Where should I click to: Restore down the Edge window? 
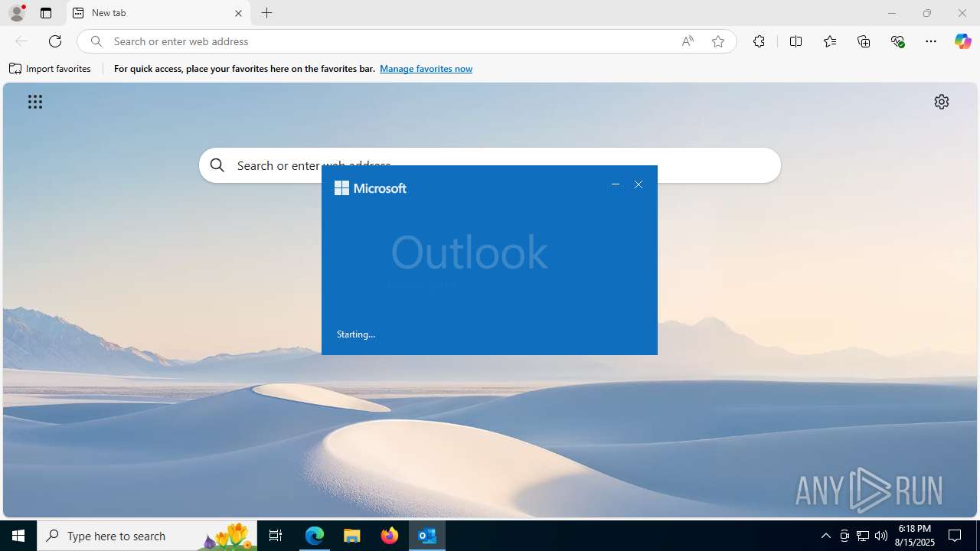click(927, 13)
